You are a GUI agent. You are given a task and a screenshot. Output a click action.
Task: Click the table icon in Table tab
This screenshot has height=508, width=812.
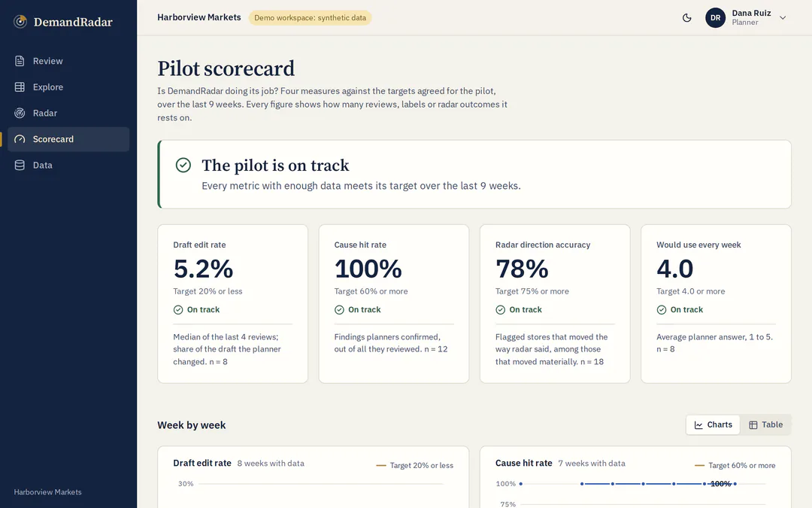(753, 425)
